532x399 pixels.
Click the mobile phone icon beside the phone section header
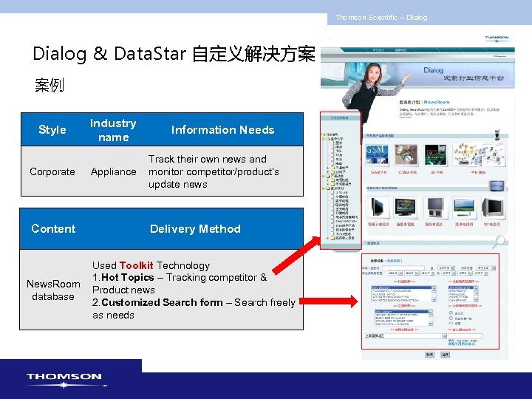pyautogui.click(x=497, y=134)
